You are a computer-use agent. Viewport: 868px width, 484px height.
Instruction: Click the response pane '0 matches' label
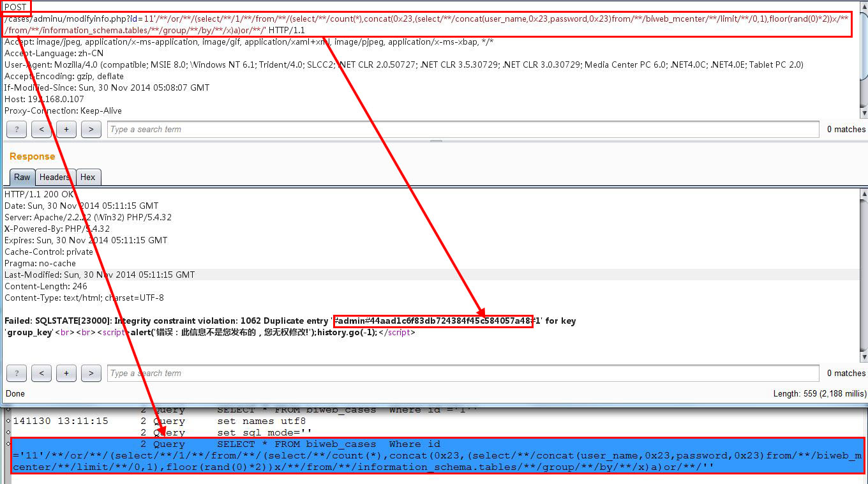click(x=846, y=374)
